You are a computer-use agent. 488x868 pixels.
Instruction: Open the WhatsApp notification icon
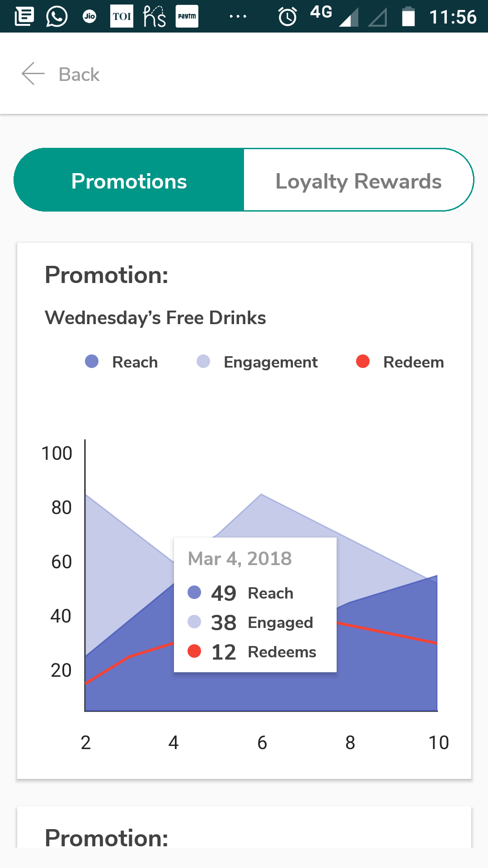[56, 17]
